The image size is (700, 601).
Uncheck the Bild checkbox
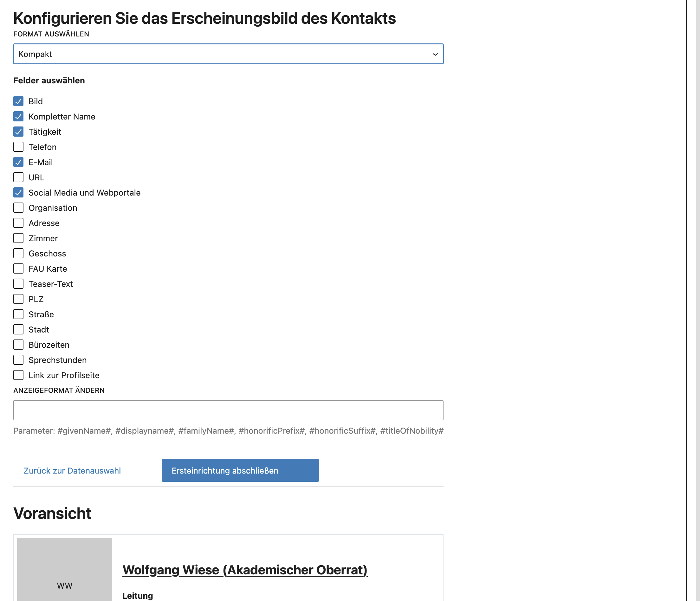19,101
